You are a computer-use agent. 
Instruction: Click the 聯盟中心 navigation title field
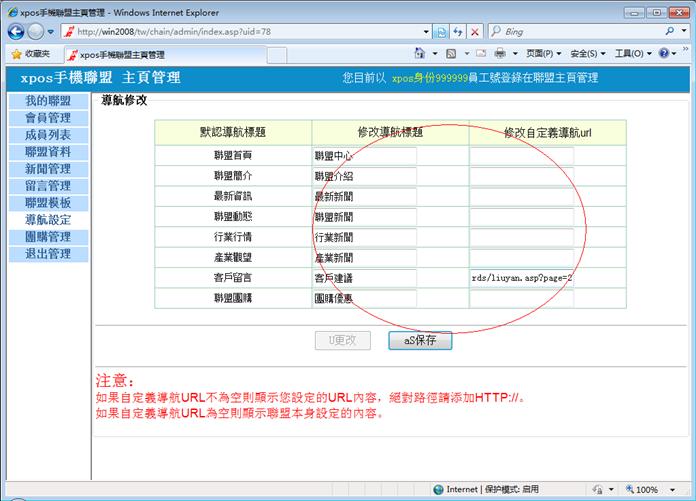[x=364, y=156]
